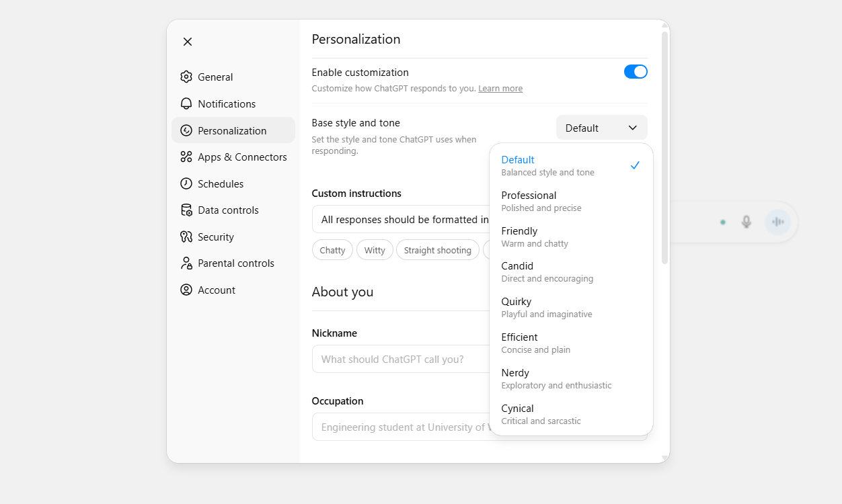Click the Learn more link
This screenshot has width=842, height=504.
click(500, 89)
